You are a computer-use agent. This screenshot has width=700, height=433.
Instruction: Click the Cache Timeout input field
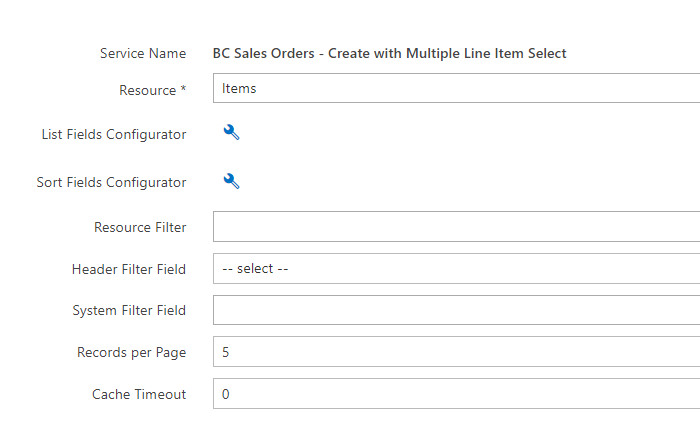coord(456,394)
